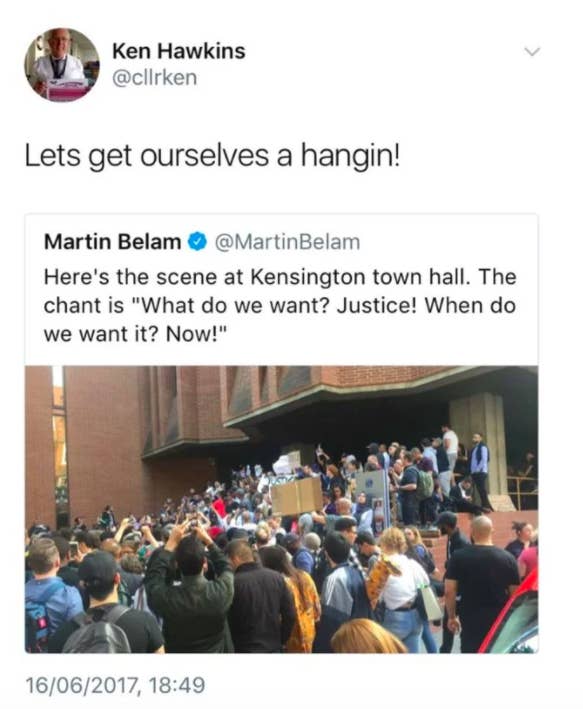The image size is (583, 709).
Task: Click the quoted tweet card header
Action: click(202, 241)
